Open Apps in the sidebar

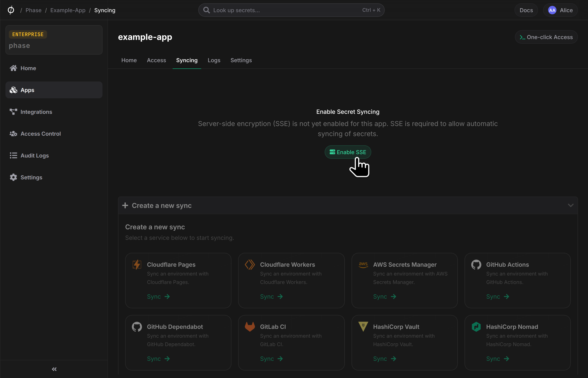pos(54,90)
